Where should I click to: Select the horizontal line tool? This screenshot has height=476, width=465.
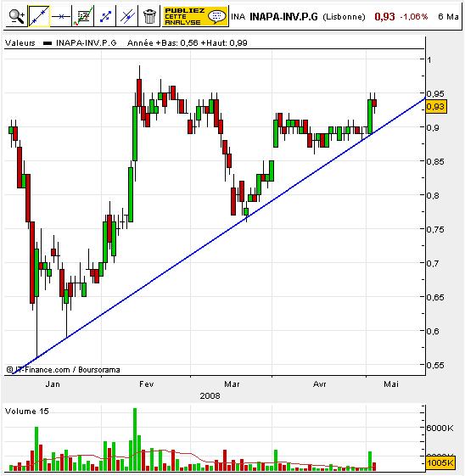[x=61, y=16]
